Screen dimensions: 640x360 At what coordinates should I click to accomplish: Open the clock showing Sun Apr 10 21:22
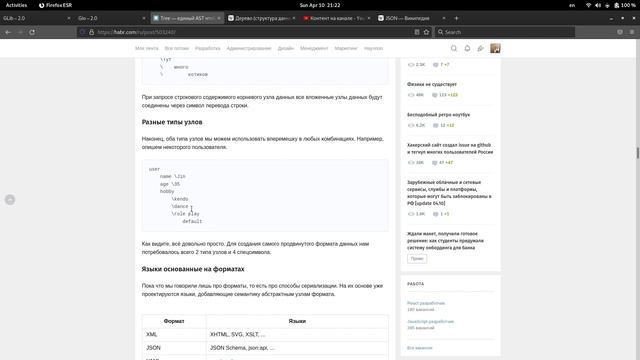point(320,5)
